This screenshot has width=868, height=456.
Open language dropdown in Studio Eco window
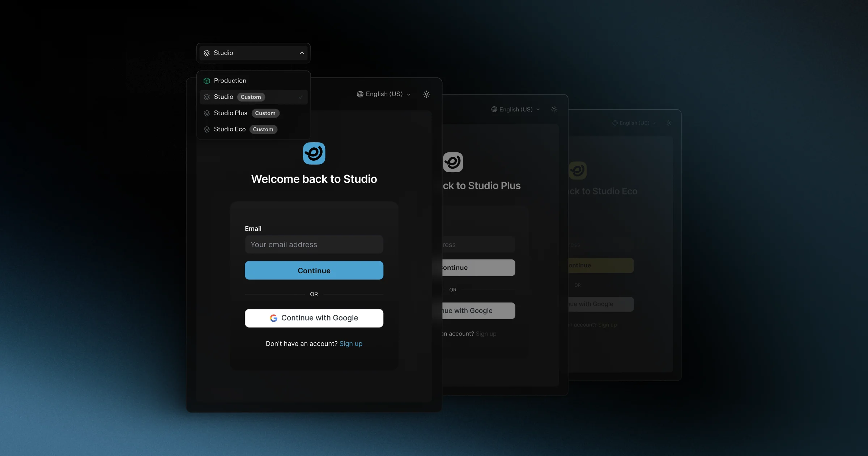(634, 123)
